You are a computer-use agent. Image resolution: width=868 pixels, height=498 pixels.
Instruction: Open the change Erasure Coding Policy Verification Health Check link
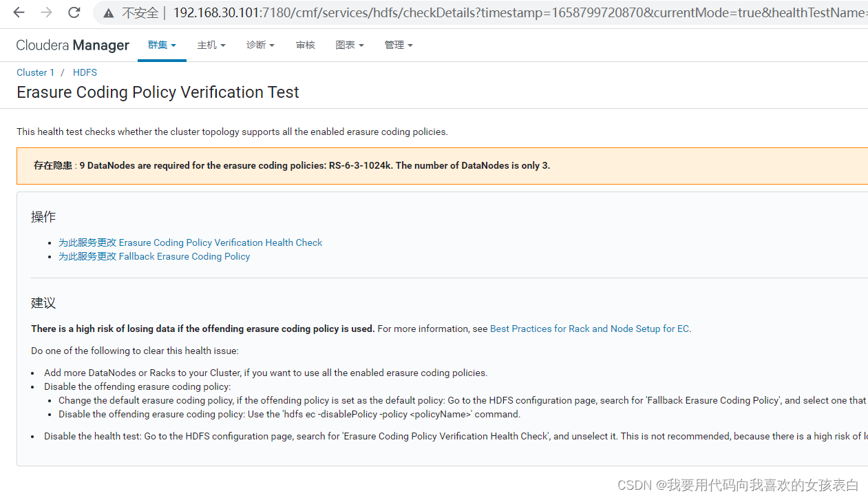(x=190, y=242)
